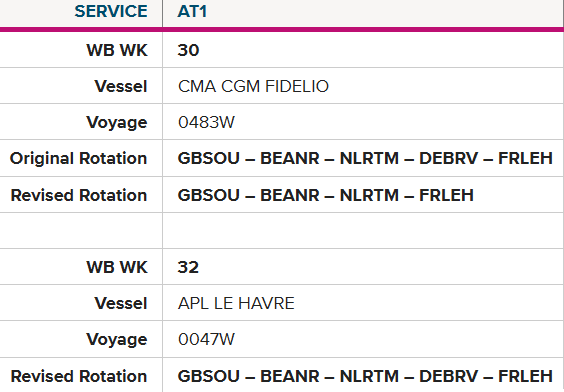
Task: Click the last Revised Rotation label
Action: (79, 376)
